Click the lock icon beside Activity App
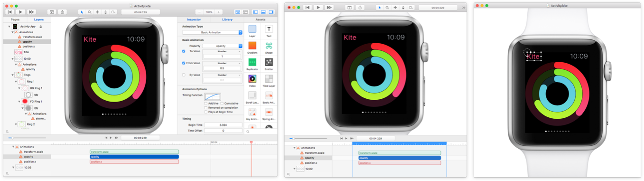The image size is (644, 181). (40, 27)
